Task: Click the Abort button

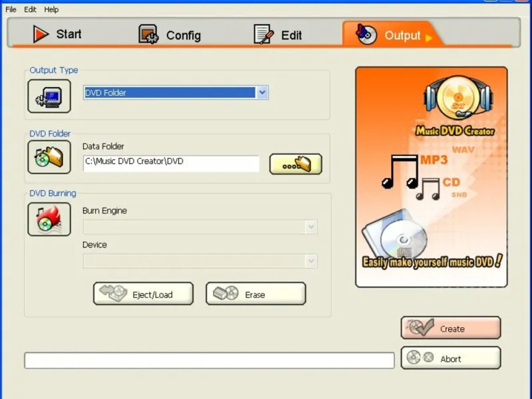Action: point(451,358)
